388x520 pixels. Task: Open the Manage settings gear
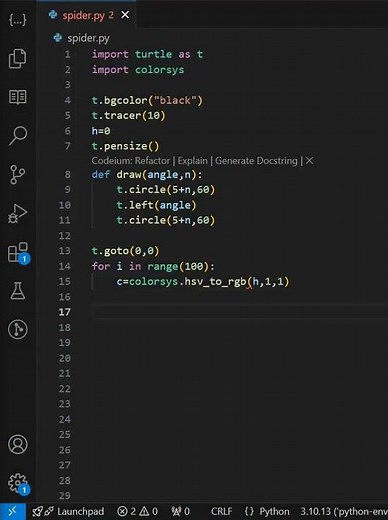click(x=18, y=483)
